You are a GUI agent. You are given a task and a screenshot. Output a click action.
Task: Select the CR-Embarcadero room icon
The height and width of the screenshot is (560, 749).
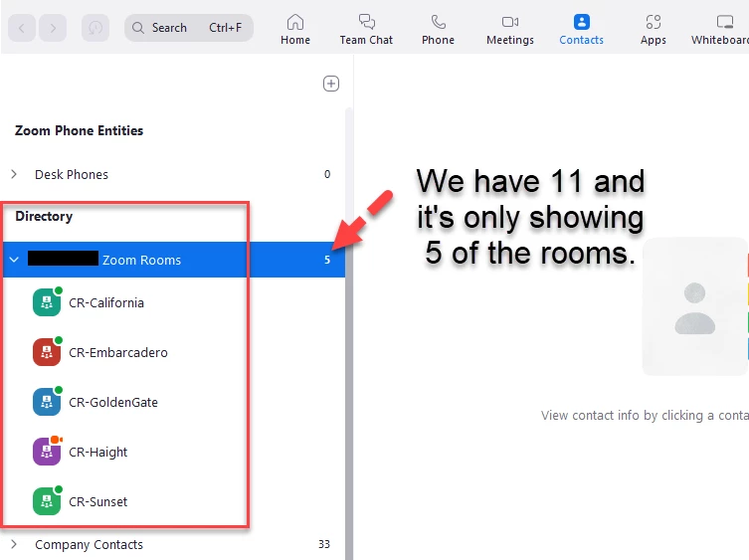coord(47,352)
